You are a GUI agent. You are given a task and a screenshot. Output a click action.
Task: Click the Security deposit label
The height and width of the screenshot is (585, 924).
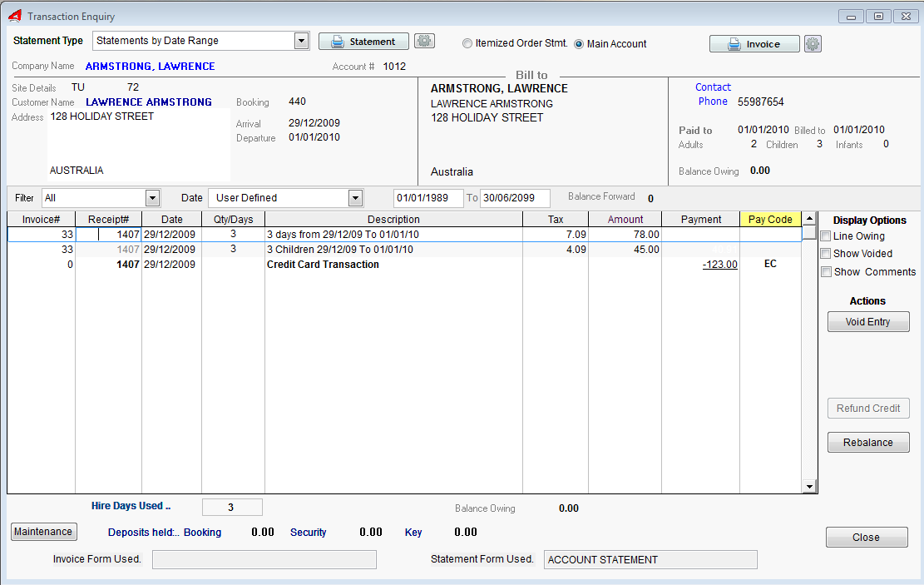(x=309, y=533)
